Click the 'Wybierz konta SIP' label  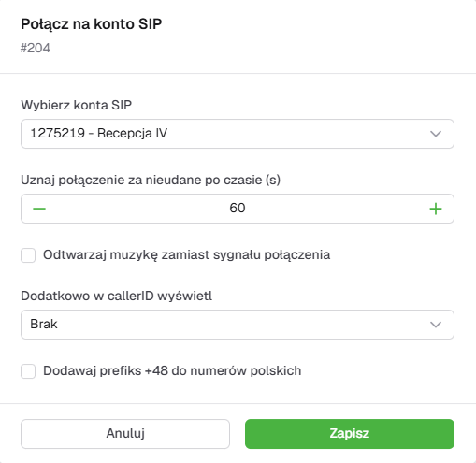[x=76, y=105]
